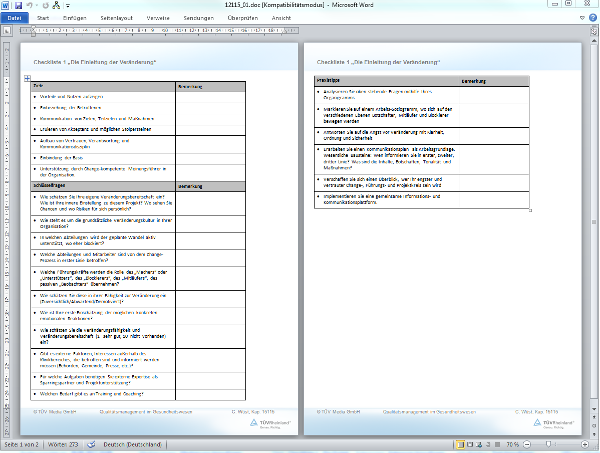Viewport: 600px width, 453px height.
Task: Click the Redo icon in quick access toolbar
Action: coord(44,6)
